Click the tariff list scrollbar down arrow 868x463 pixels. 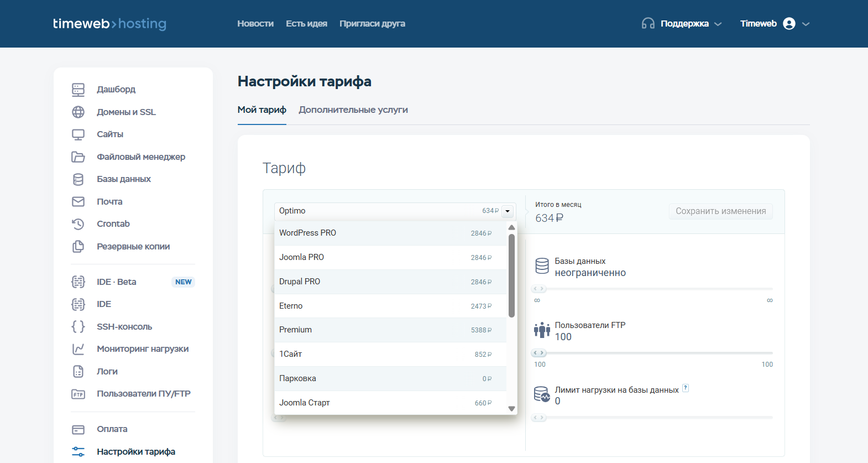coord(512,409)
